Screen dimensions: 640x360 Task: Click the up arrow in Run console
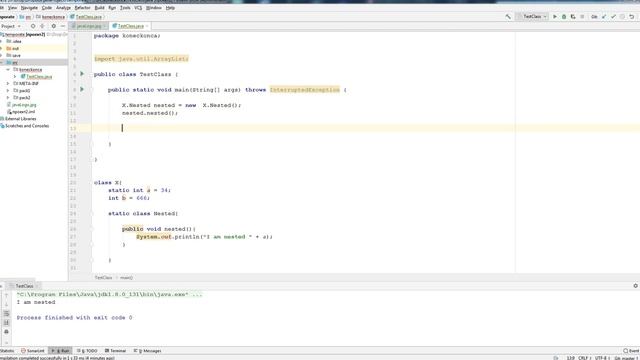6,296
